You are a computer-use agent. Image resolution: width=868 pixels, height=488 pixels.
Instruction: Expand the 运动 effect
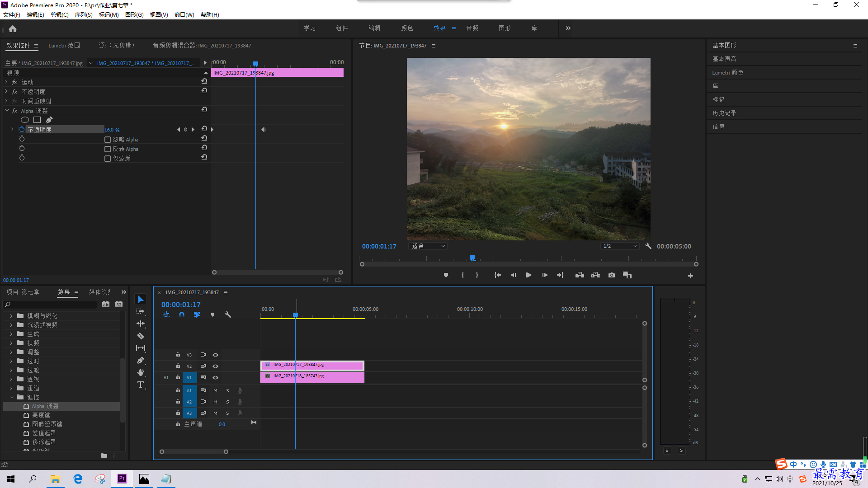point(6,82)
